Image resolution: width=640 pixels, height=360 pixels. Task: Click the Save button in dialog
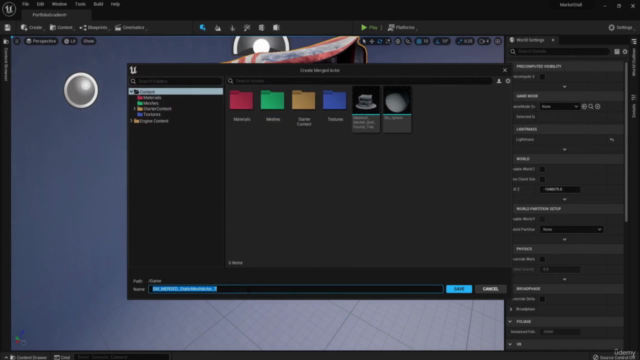[459, 289]
